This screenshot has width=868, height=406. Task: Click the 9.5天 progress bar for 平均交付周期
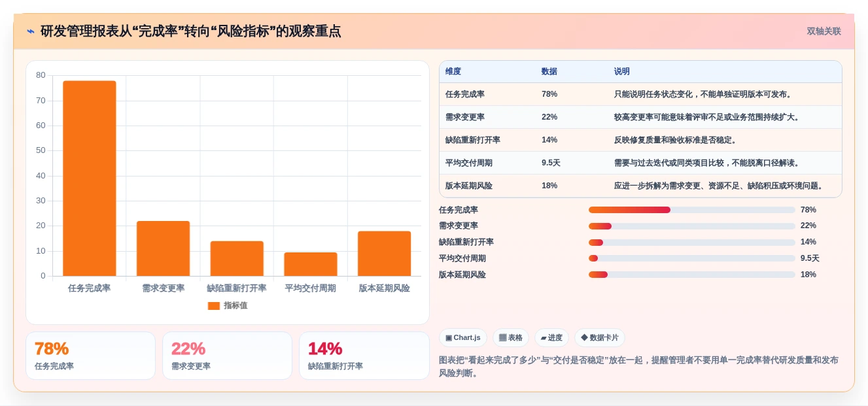[x=692, y=258]
